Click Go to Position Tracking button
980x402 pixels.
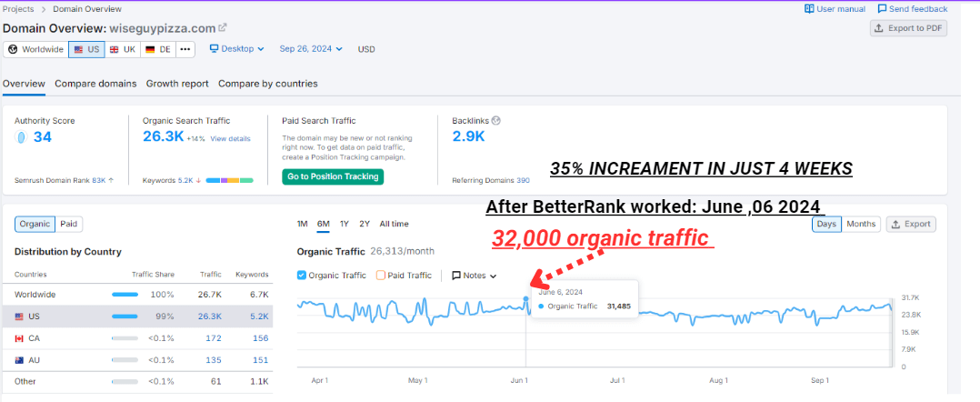333,177
